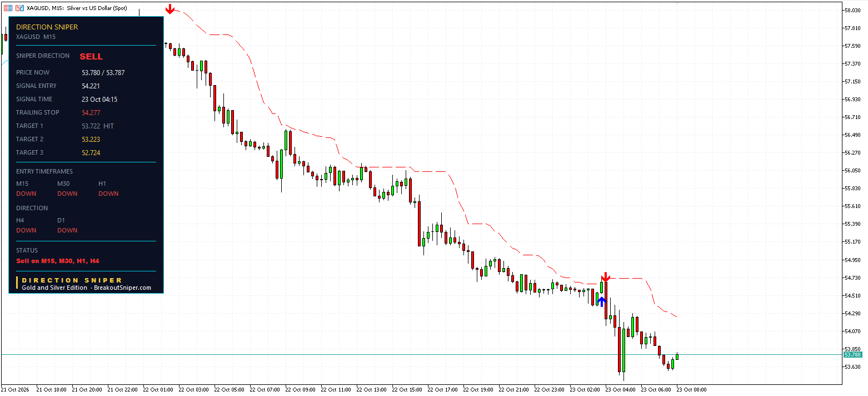The image size is (868, 396).
Task: Select the red sell arrow near 23 Oct 04:00
Action: pyautogui.click(x=606, y=276)
